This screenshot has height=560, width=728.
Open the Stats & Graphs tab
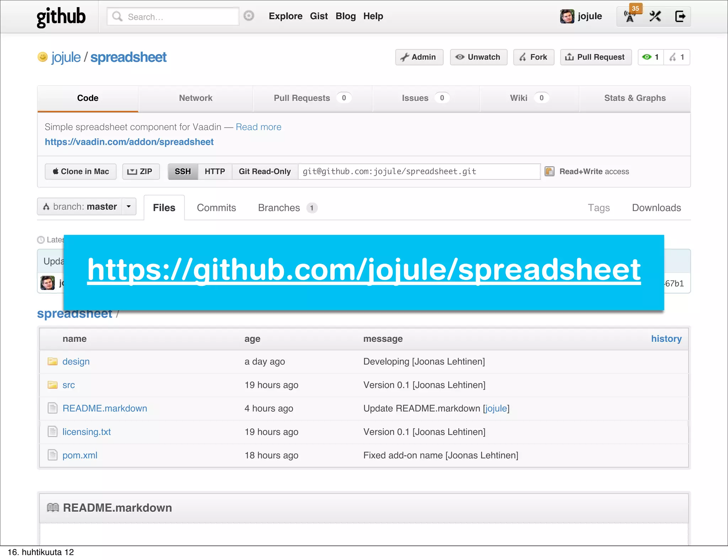pos(635,98)
